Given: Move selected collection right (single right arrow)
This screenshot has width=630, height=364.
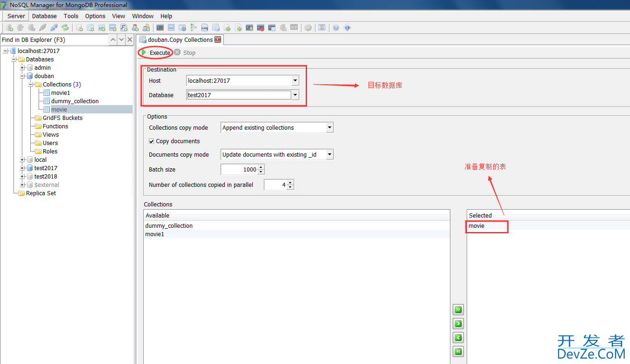Looking at the screenshot, I should 458,324.
